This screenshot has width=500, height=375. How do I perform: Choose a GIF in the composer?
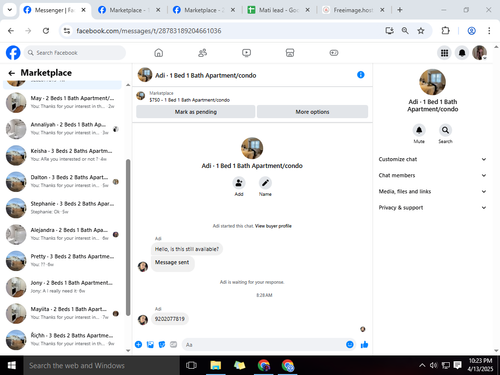point(174,344)
